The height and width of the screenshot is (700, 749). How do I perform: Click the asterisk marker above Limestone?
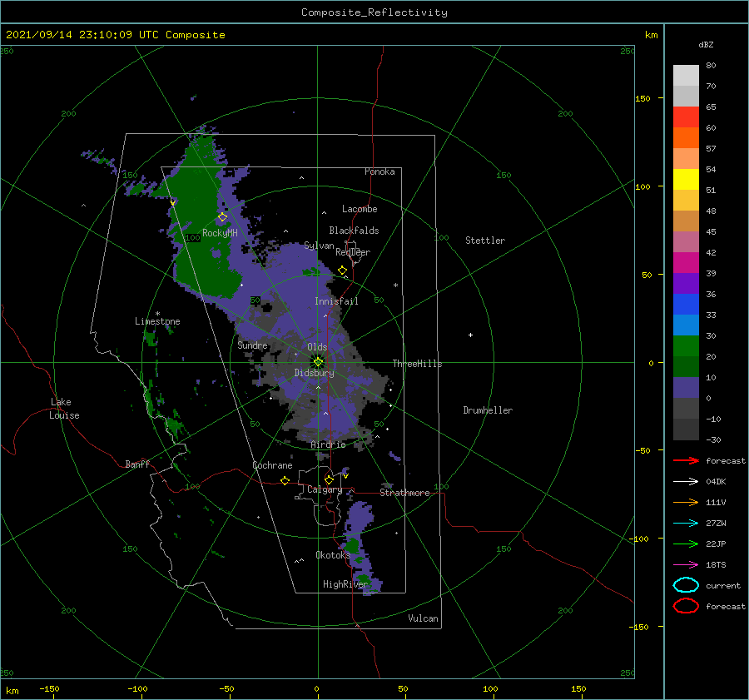click(x=157, y=314)
